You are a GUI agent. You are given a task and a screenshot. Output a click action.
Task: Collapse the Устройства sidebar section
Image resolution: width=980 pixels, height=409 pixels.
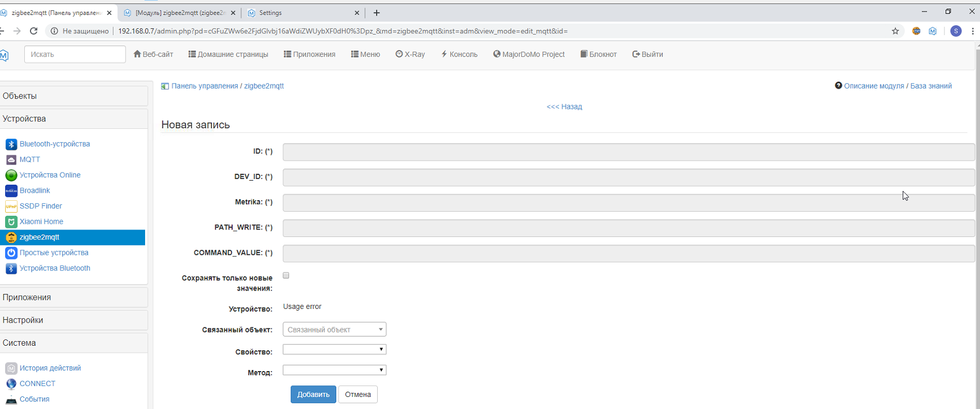74,119
